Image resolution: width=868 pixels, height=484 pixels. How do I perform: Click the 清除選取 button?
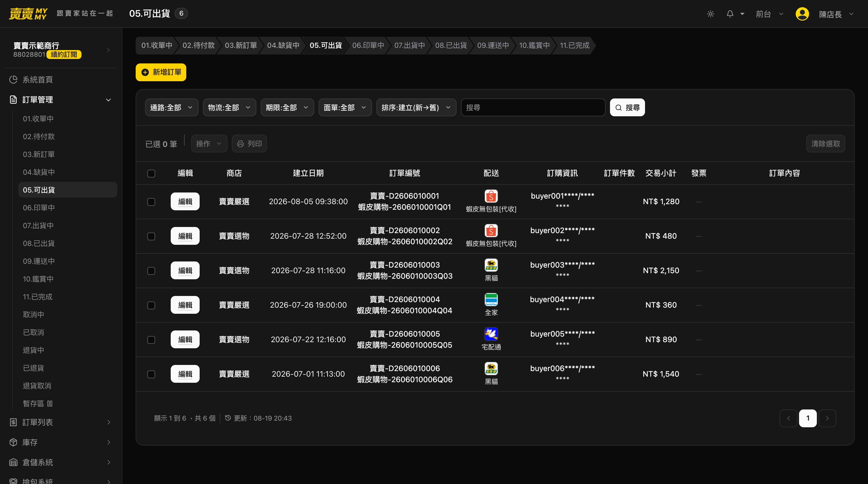(825, 144)
